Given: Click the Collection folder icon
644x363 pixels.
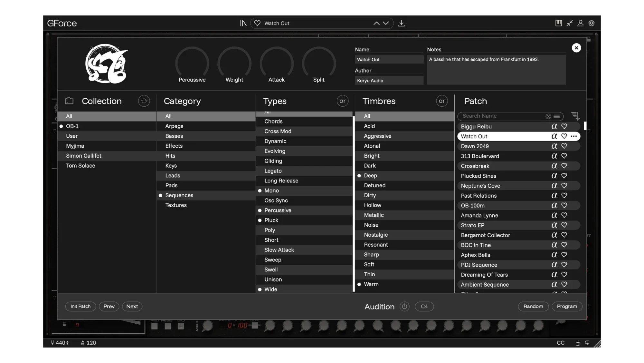Looking at the screenshot, I should [69, 101].
